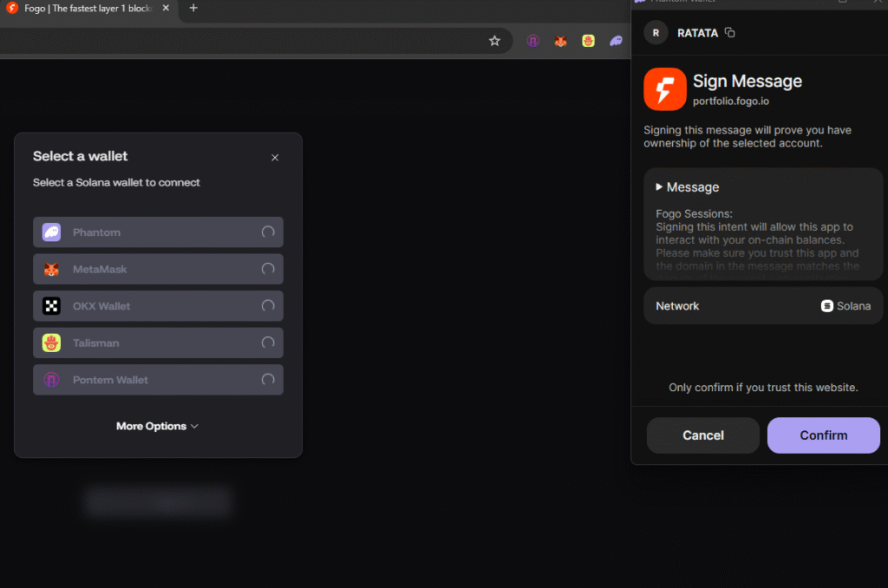Click the Pontem extension icon in toolbar

pos(533,41)
